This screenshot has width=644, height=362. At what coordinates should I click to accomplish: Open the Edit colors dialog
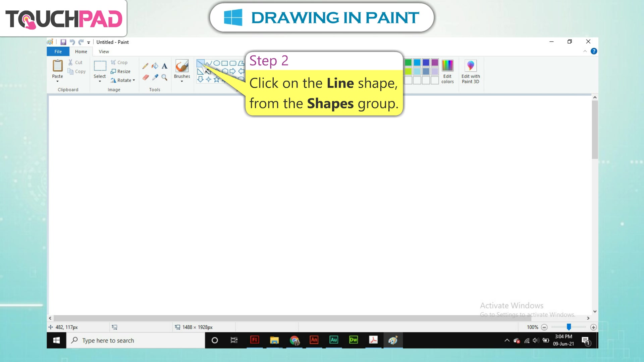[447, 71]
